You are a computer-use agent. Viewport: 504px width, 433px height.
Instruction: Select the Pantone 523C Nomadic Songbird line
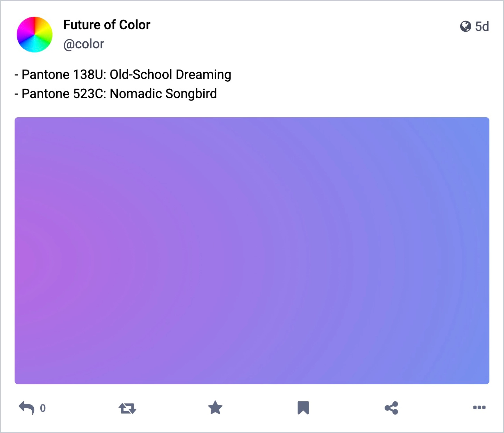pos(116,94)
